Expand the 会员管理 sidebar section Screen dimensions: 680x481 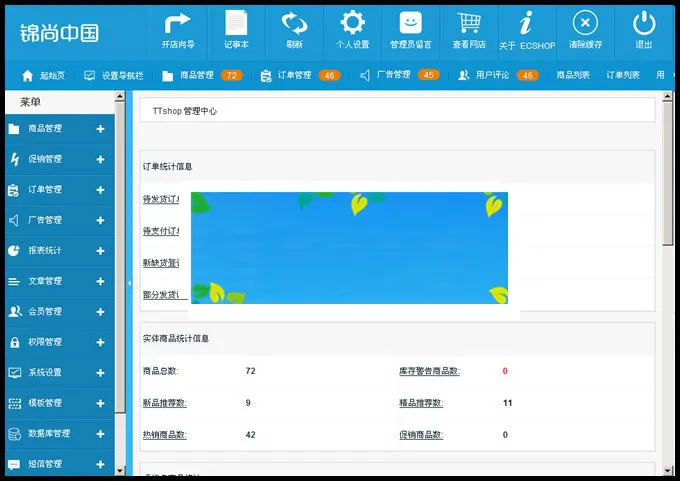pyautogui.click(x=100, y=312)
